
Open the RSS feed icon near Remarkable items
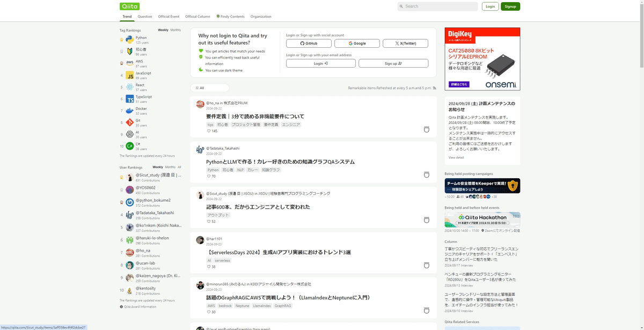[x=435, y=88]
